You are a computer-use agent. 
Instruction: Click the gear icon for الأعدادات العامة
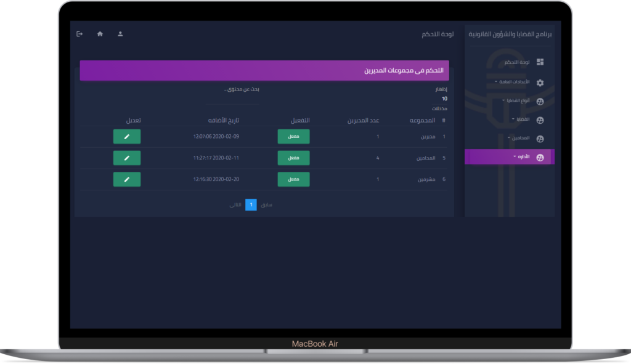click(540, 83)
